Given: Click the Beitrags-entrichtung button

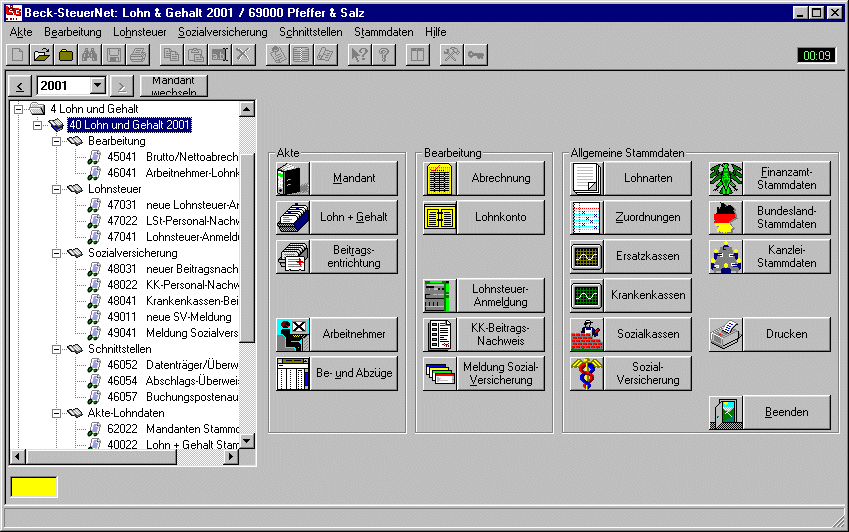Looking at the screenshot, I should click(354, 256).
